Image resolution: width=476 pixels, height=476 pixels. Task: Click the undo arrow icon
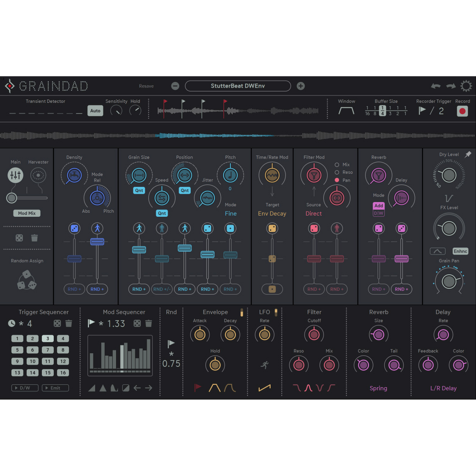pyautogui.click(x=436, y=86)
